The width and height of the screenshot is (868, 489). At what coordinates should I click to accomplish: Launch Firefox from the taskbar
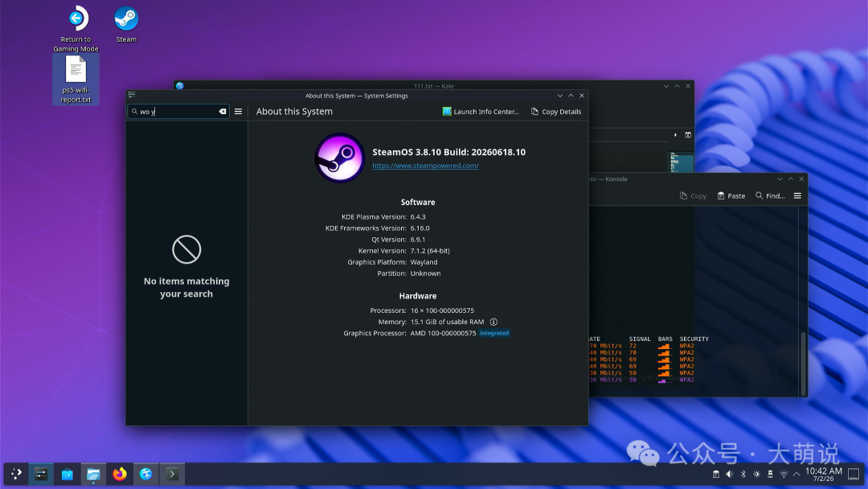[120, 474]
